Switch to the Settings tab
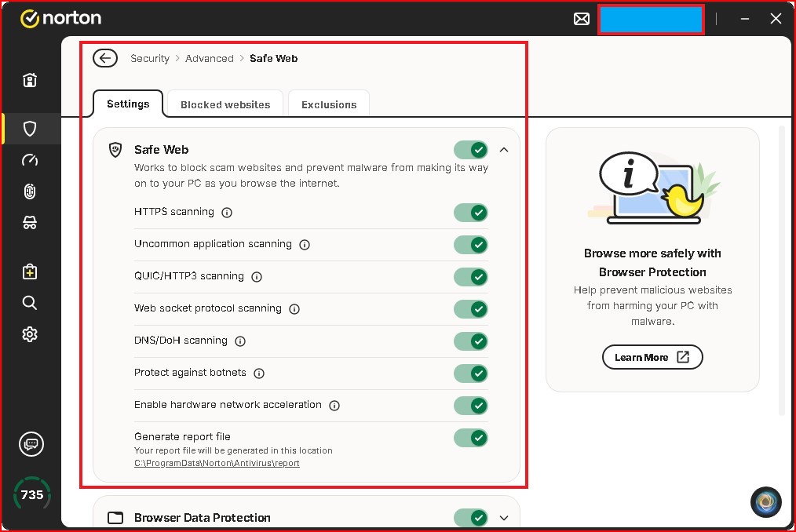Viewport: 796px width, 532px height. (128, 104)
